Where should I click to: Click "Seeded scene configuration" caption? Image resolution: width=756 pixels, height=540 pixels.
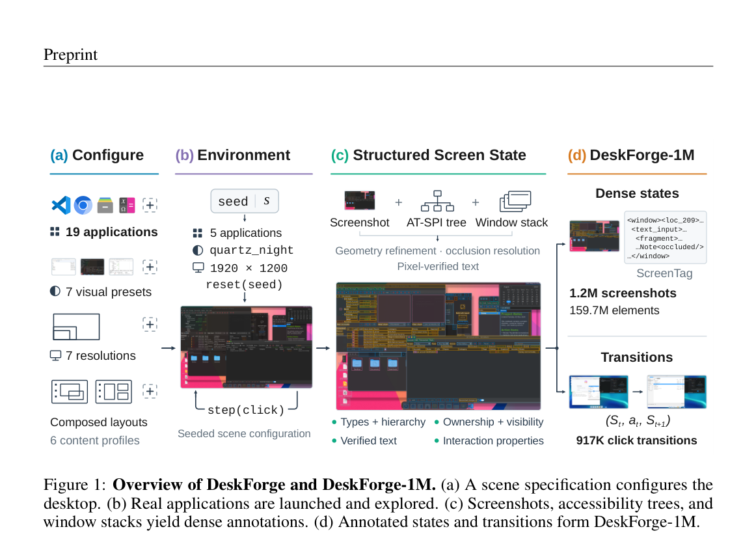(244, 433)
